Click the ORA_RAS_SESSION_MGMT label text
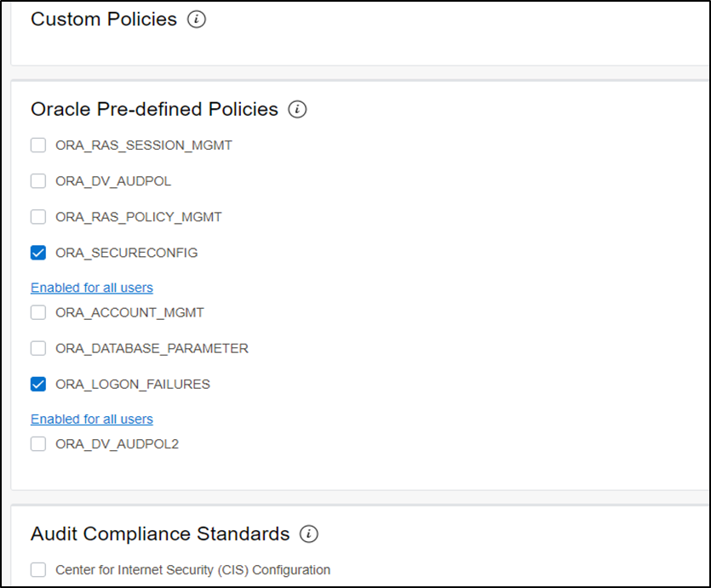 tap(144, 146)
